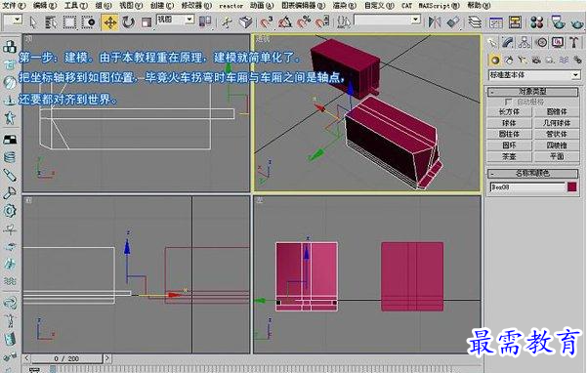Toggle the Percent Snap button

(x=304, y=22)
